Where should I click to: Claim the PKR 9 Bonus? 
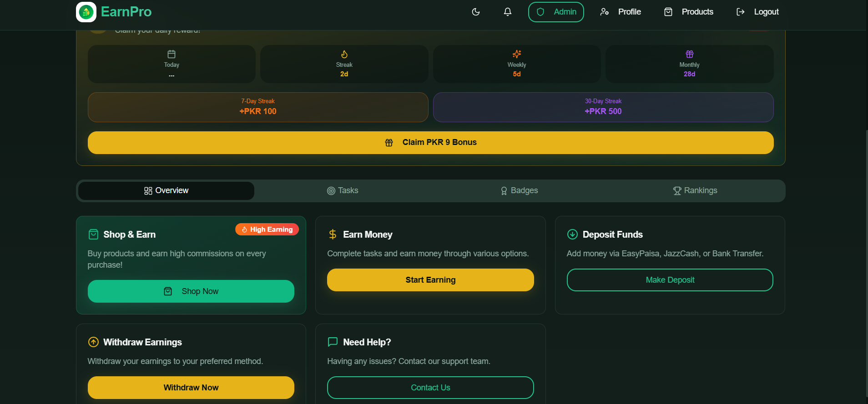tap(430, 143)
